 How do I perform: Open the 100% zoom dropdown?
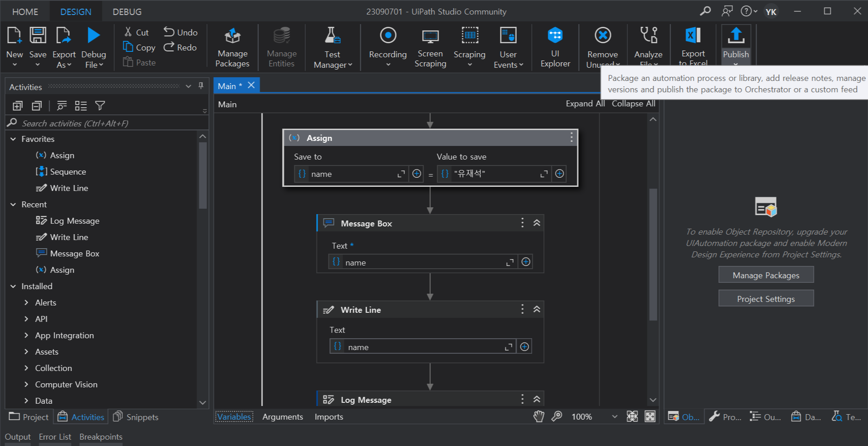point(615,416)
